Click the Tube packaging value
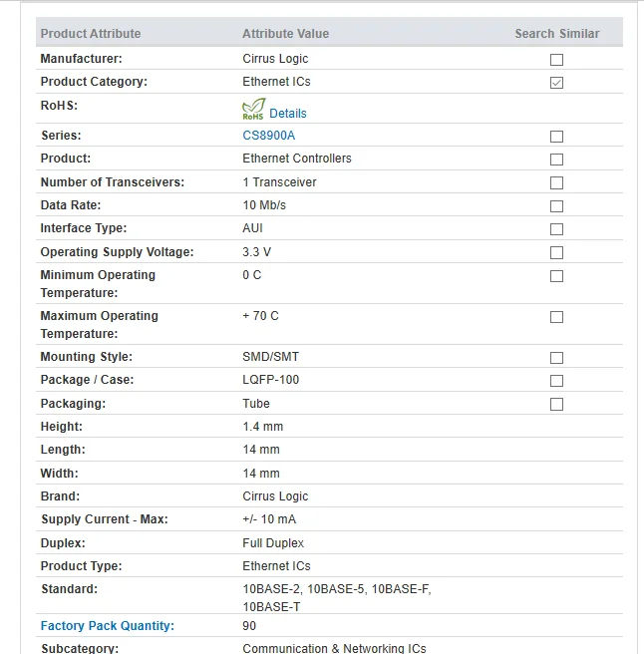The height and width of the screenshot is (654, 644). click(256, 404)
